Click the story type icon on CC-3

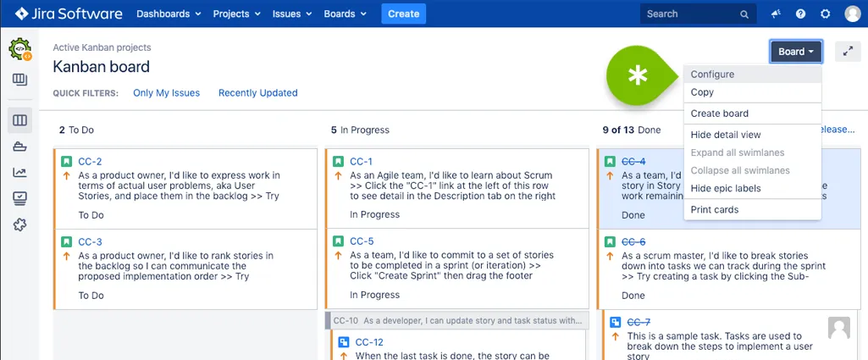point(66,242)
